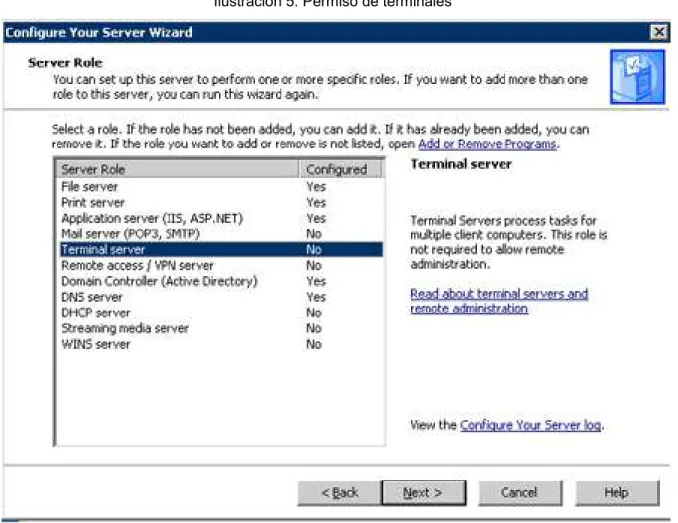Click the Terminal server description heading
The height and width of the screenshot is (523, 678).
pos(461,164)
